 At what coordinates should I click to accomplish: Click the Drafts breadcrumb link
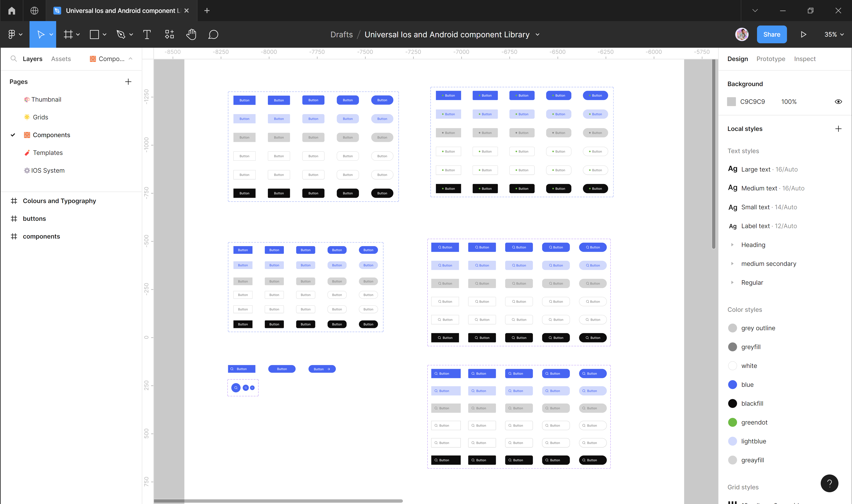coord(341,34)
